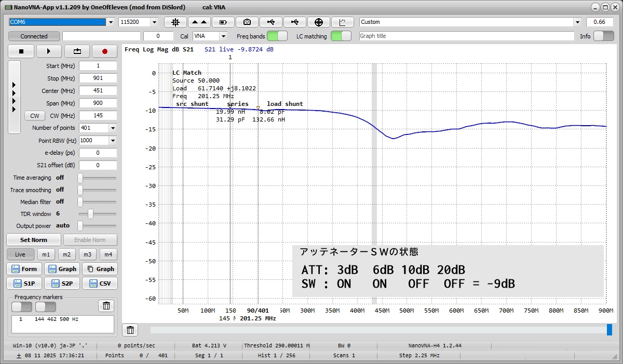Switch to the Live trace button
Screen dimensions: 623x364
[x=20, y=254]
